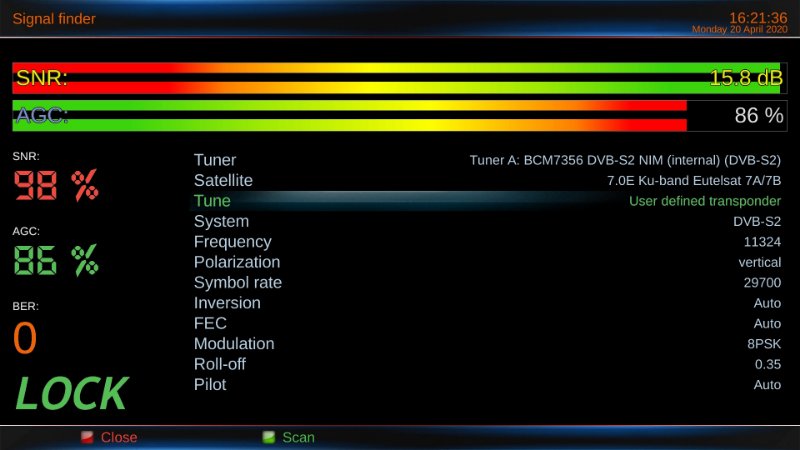Image resolution: width=800 pixels, height=450 pixels.
Task: Edit the frequency value 11324
Action: [762, 242]
